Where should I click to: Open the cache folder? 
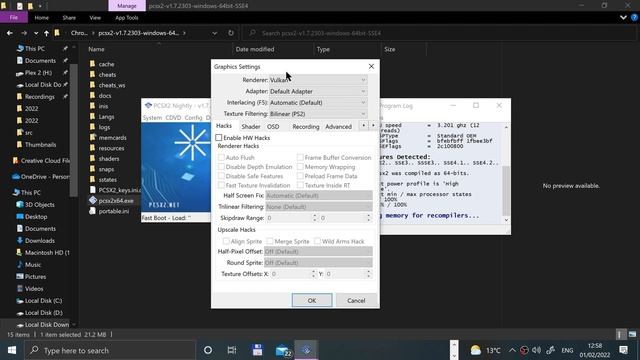[106, 64]
